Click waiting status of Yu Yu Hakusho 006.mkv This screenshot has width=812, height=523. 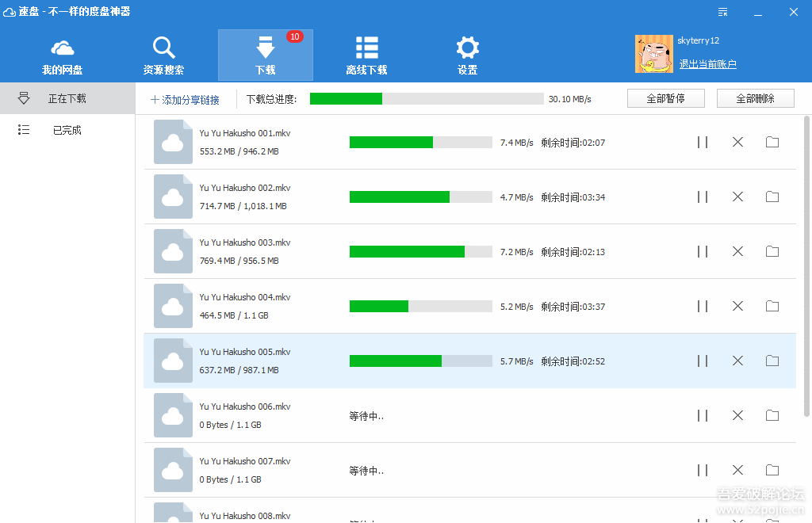tap(366, 416)
